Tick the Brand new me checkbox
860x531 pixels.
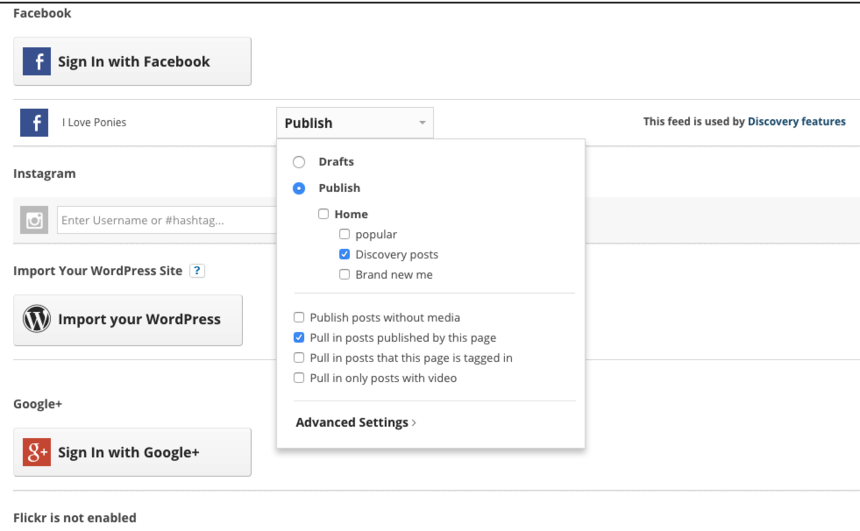[344, 274]
